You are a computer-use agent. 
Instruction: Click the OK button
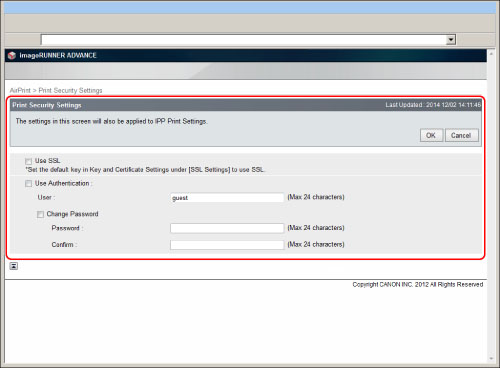point(431,135)
